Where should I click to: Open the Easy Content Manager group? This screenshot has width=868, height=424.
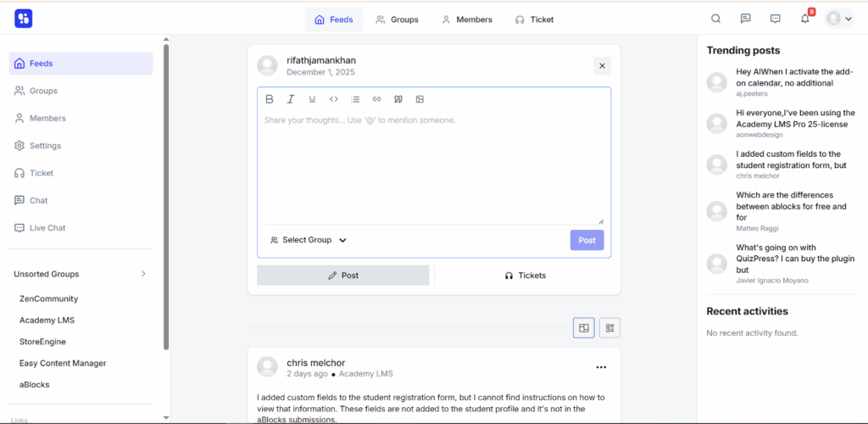(63, 364)
